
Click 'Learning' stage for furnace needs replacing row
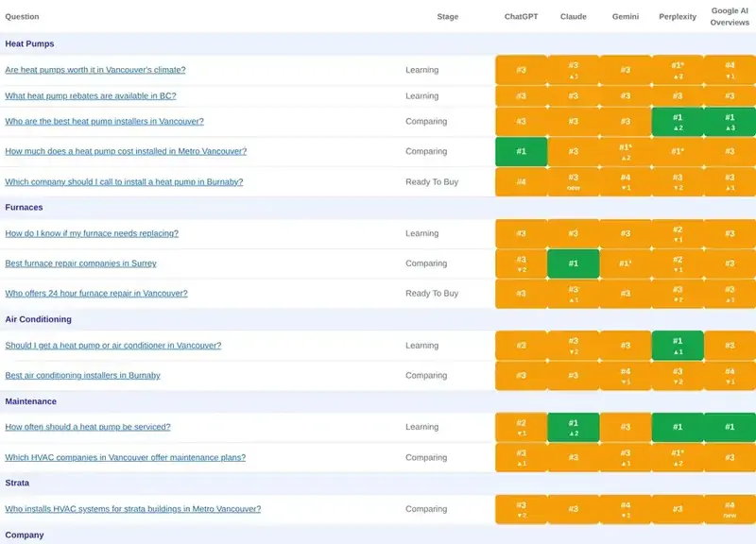pos(421,233)
